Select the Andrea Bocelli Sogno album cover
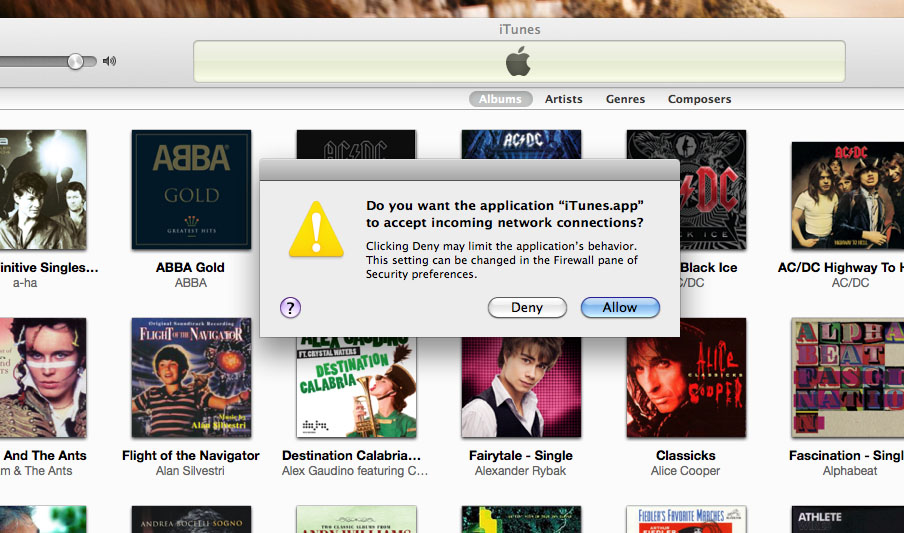 click(191, 520)
